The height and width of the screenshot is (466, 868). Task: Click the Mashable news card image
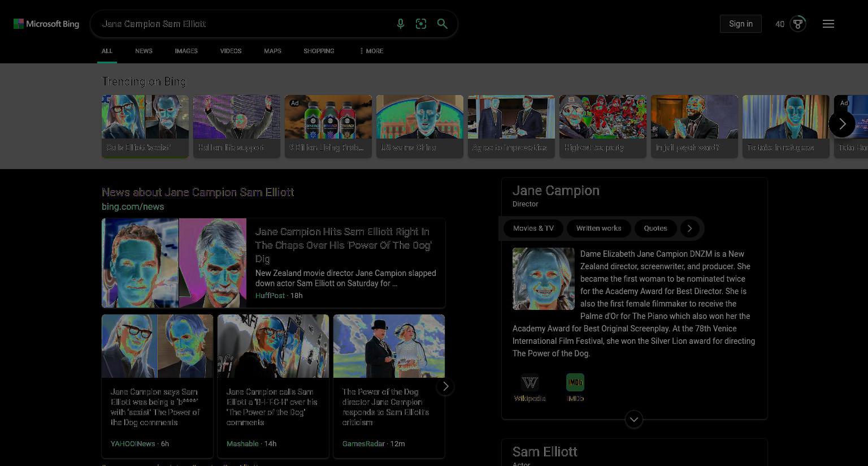coord(274,346)
